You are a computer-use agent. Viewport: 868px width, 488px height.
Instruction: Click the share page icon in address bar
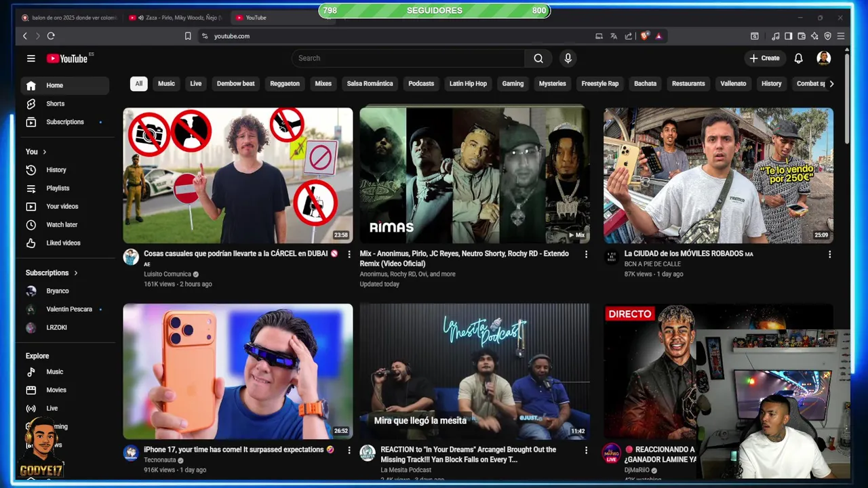tap(629, 36)
